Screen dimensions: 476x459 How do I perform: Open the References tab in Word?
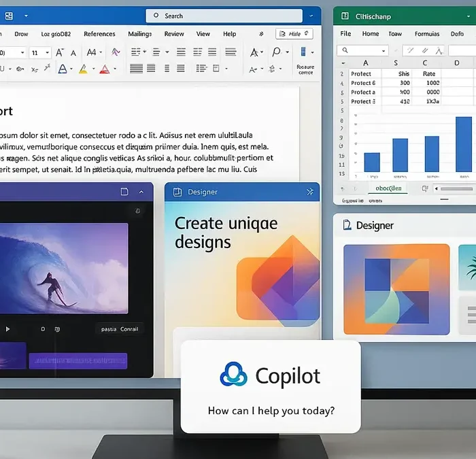[x=99, y=34]
